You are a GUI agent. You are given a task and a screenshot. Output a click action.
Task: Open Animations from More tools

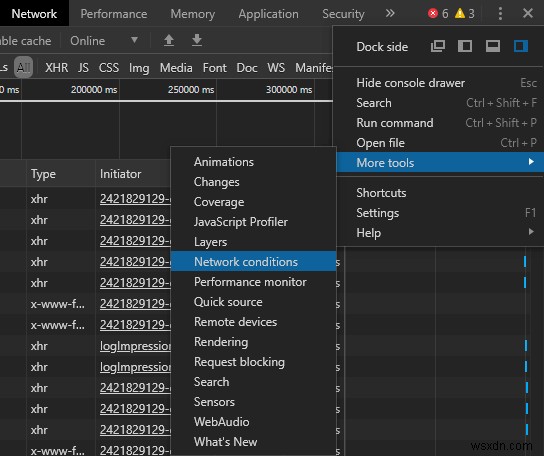[x=253, y=162]
